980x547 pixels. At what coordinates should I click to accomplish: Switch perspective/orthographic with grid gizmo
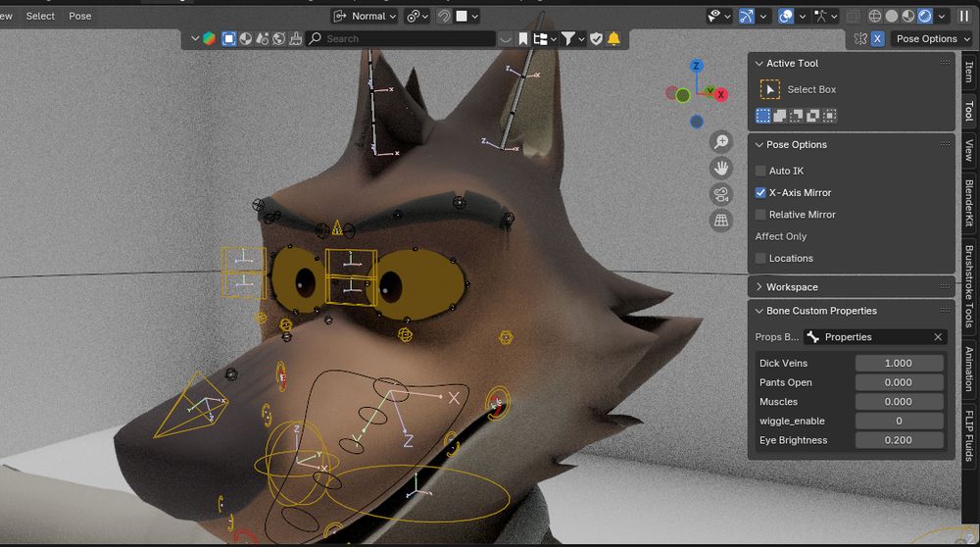(x=721, y=221)
